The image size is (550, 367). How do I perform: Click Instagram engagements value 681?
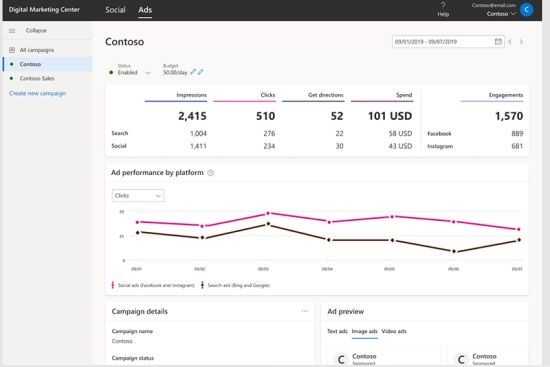coord(517,146)
